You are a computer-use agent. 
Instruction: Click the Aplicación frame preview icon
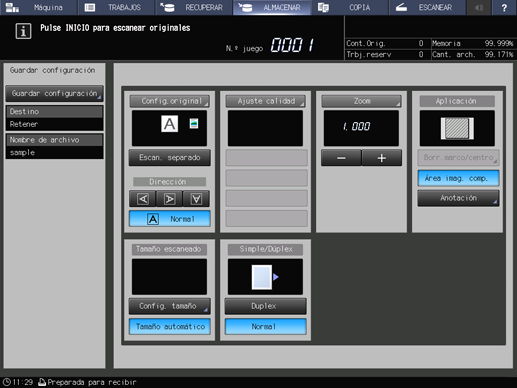click(x=457, y=128)
